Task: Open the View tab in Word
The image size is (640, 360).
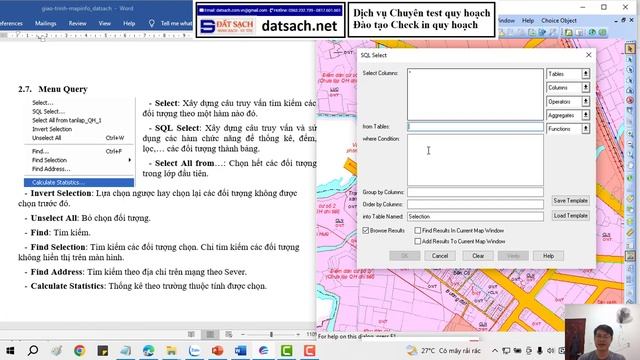Action: coord(104,24)
